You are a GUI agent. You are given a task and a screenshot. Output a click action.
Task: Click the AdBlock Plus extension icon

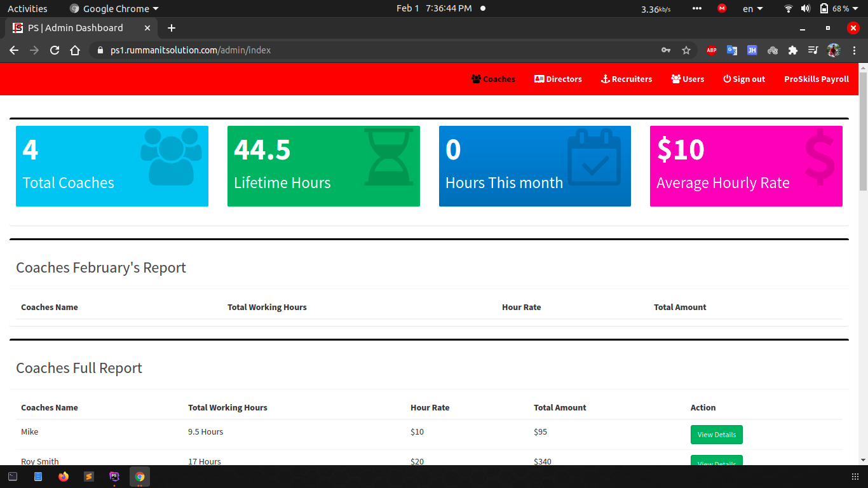pyautogui.click(x=711, y=50)
